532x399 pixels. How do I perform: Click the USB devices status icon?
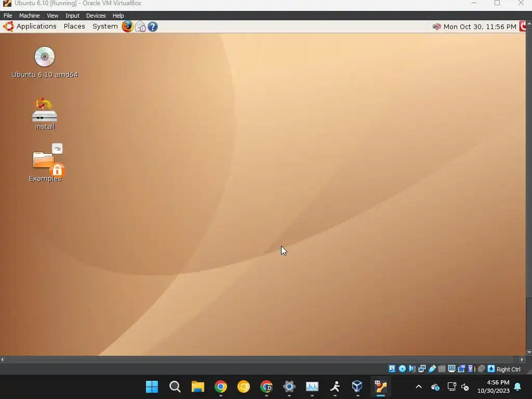tap(432, 369)
